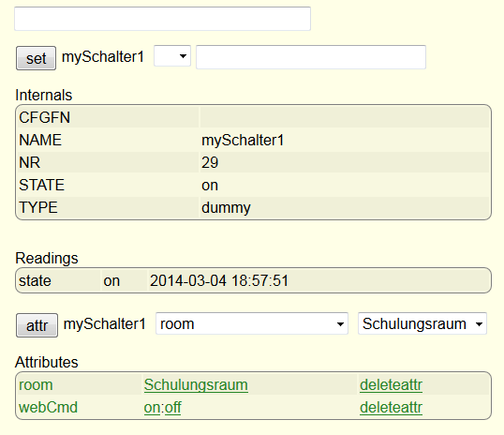Click deleteattr for the webCmd attribute

391,407
